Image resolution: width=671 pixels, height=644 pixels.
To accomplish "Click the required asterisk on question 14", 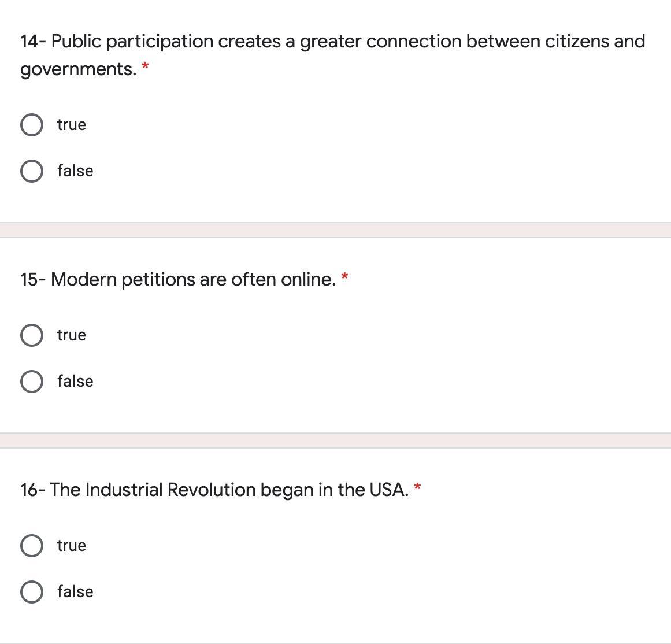I will point(145,68).
